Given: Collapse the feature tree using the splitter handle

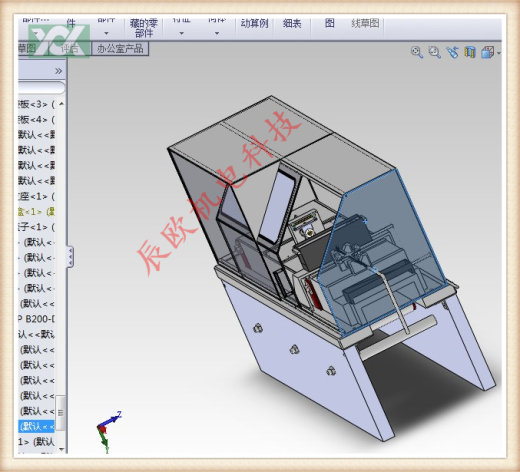Looking at the screenshot, I should 70,256.
